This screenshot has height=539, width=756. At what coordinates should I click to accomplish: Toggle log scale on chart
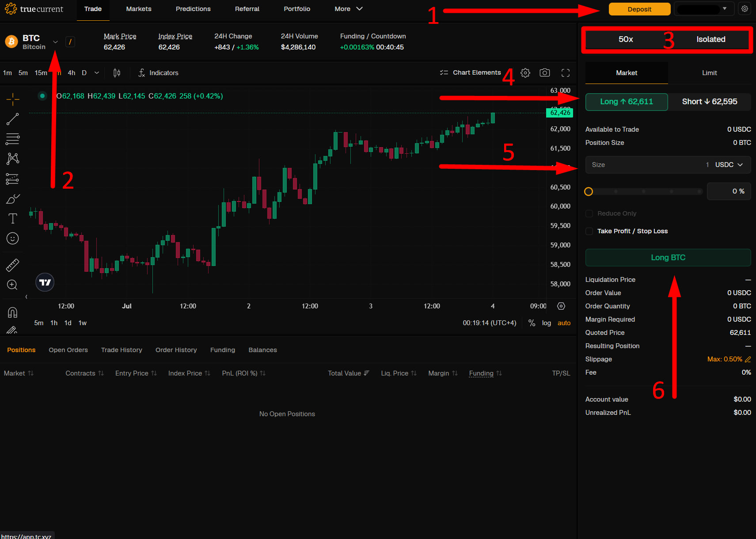[x=547, y=323]
